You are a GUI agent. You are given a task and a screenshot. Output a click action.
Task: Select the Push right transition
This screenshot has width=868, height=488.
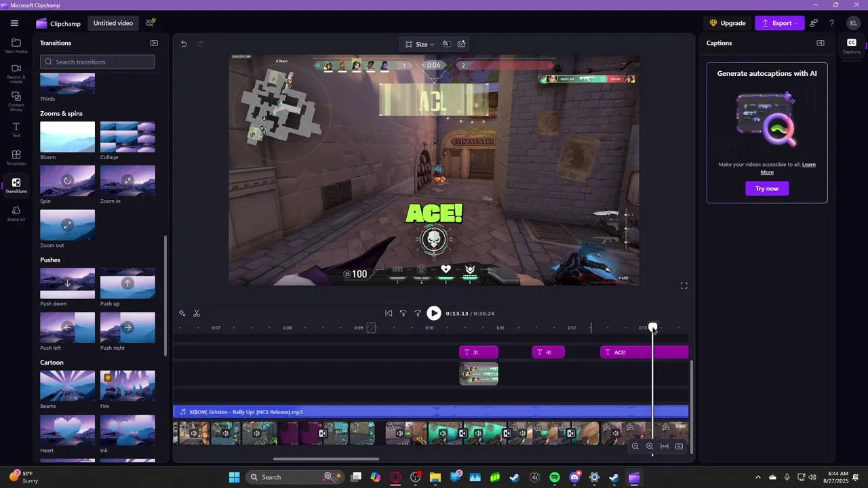(x=127, y=327)
